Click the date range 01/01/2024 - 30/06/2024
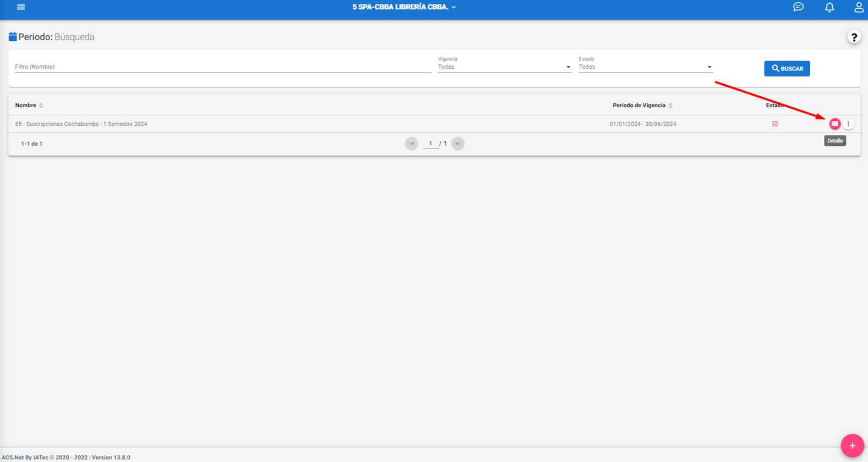This screenshot has width=868, height=462. [x=643, y=124]
